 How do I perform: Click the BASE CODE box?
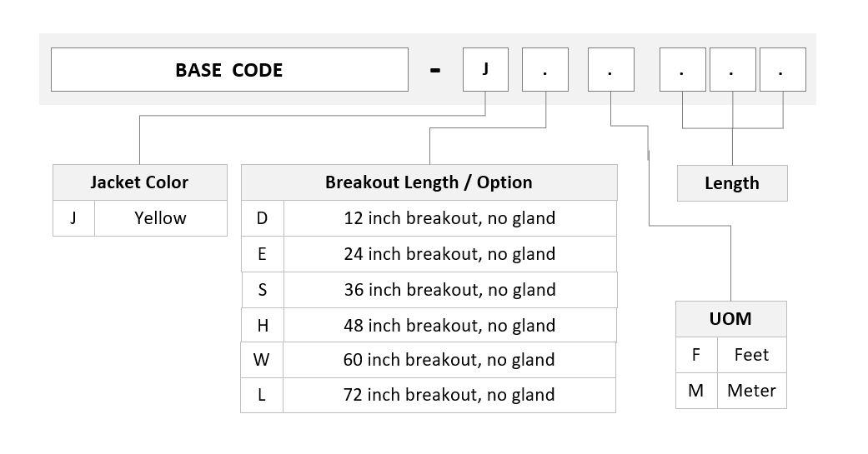[229, 70]
